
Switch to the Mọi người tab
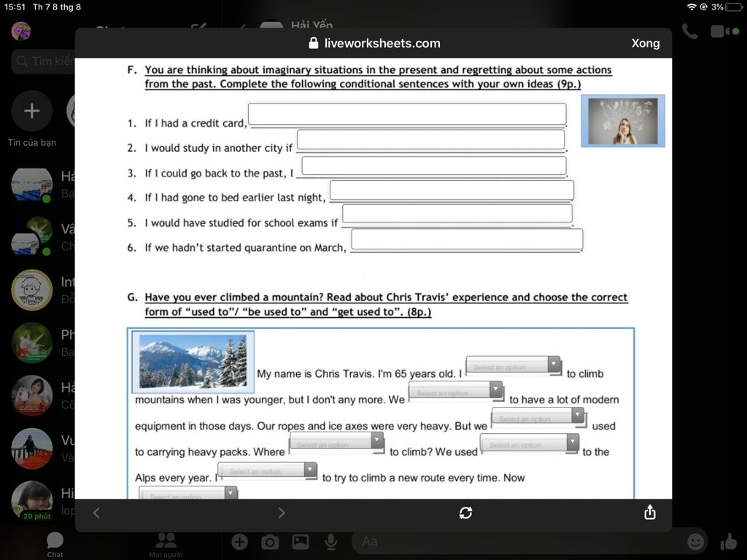166,544
